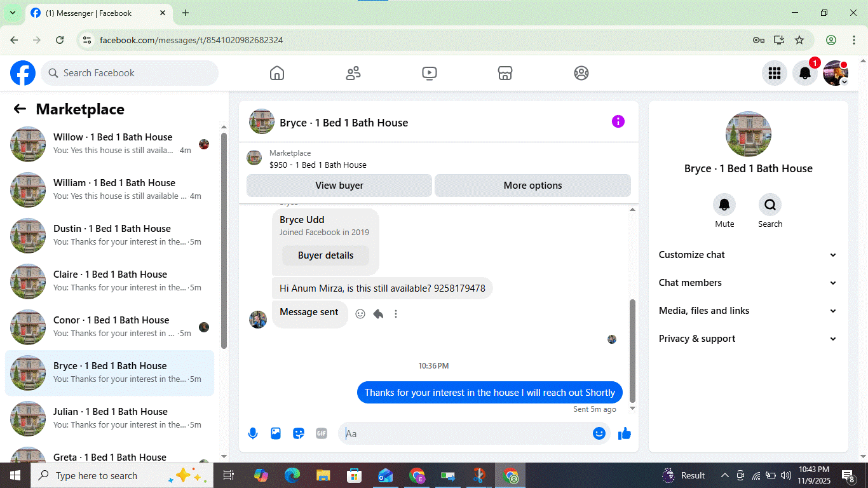This screenshot has width=868, height=488.
Task: Search in conversation using magnifier icon
Action: (770, 205)
